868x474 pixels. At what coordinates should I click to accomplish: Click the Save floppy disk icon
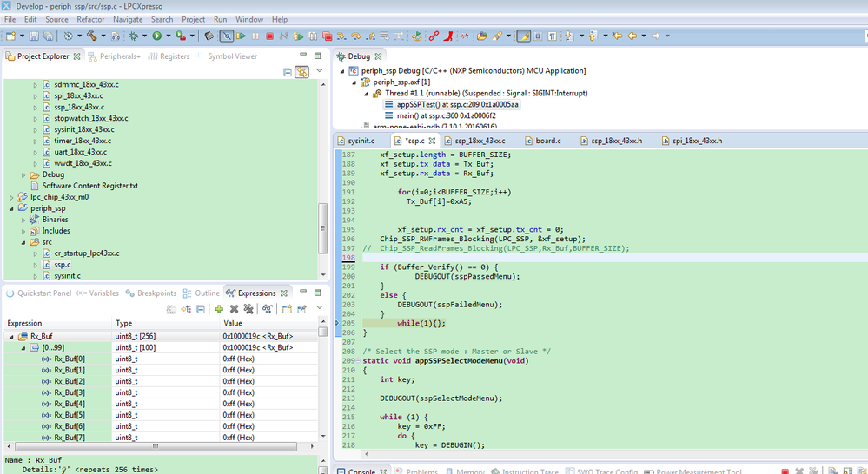tap(35, 36)
